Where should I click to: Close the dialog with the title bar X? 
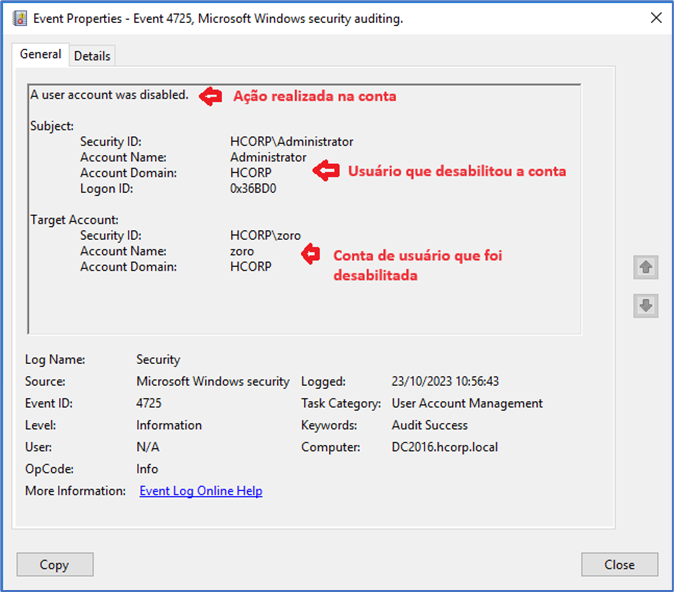click(x=656, y=18)
